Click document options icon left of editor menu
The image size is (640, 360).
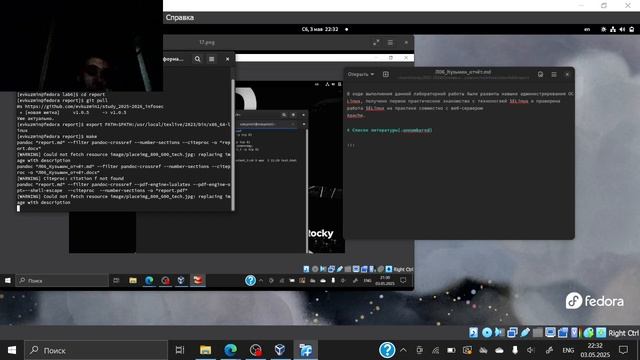pyautogui.click(x=540, y=74)
